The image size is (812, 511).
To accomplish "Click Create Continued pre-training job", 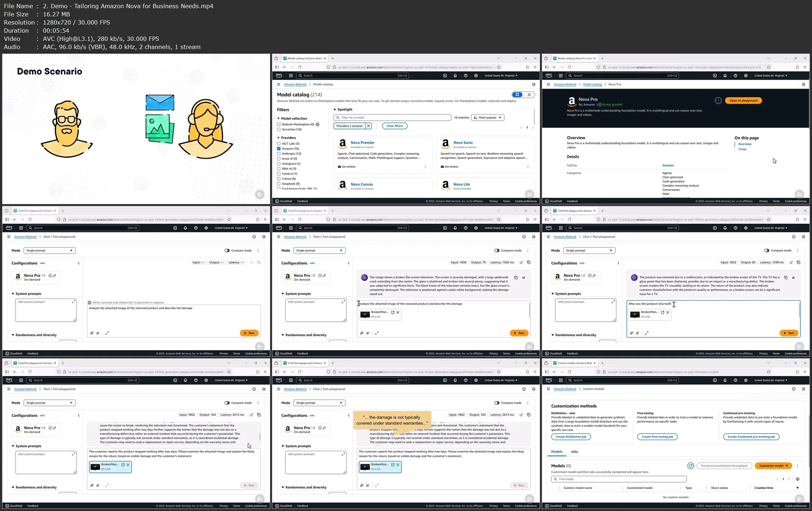I will 751,437.
